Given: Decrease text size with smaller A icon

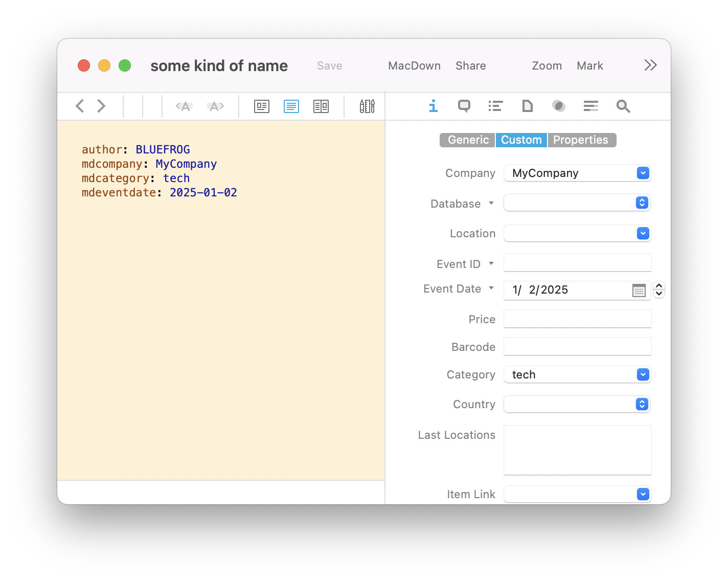Looking at the screenshot, I should pyautogui.click(x=184, y=106).
